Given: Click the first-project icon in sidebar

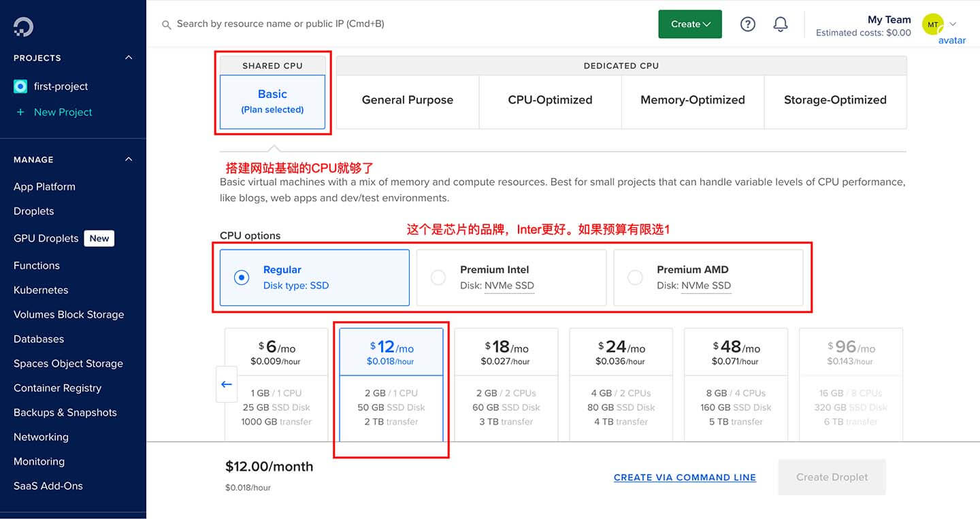Looking at the screenshot, I should 20,86.
